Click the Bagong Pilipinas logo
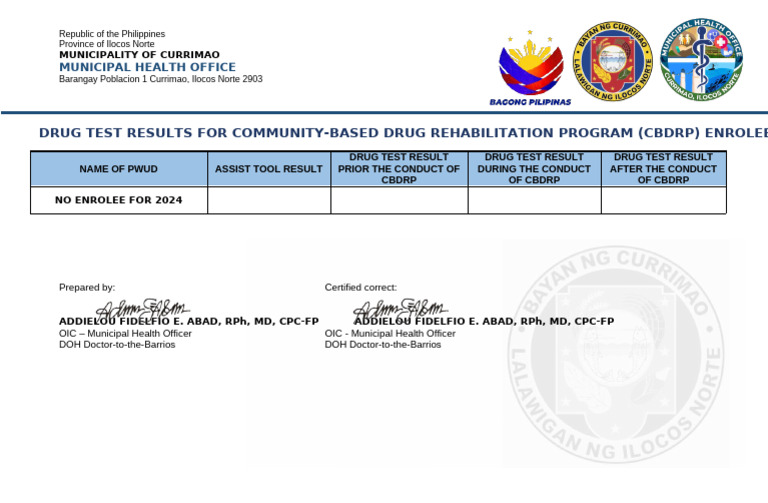The height and width of the screenshot is (503, 768). pos(530,68)
